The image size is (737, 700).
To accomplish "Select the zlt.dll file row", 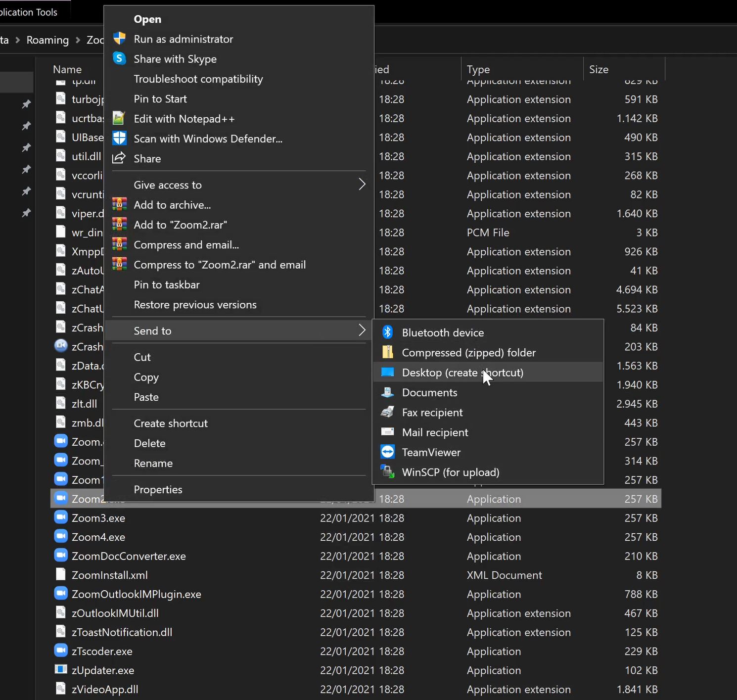I will [x=84, y=404].
